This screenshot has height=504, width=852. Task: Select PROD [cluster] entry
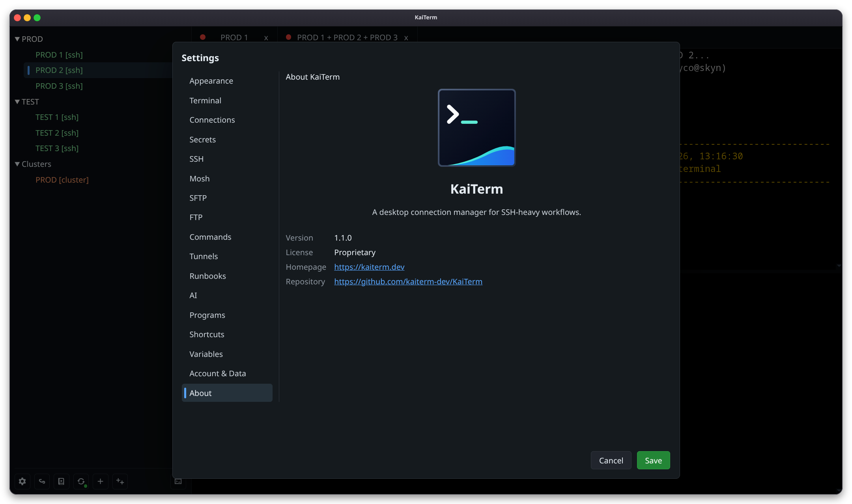point(62,180)
